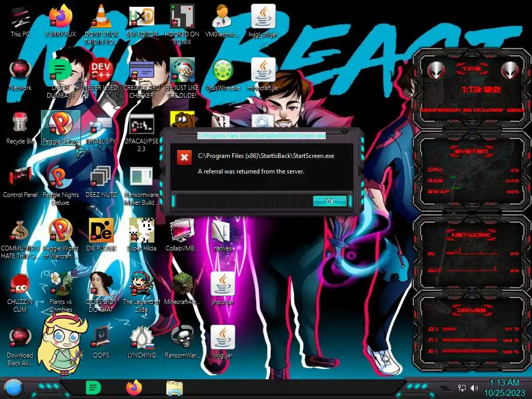This screenshot has width=532, height=399.
Task: Click the right alien head gadget icon
Action: pos(510,71)
